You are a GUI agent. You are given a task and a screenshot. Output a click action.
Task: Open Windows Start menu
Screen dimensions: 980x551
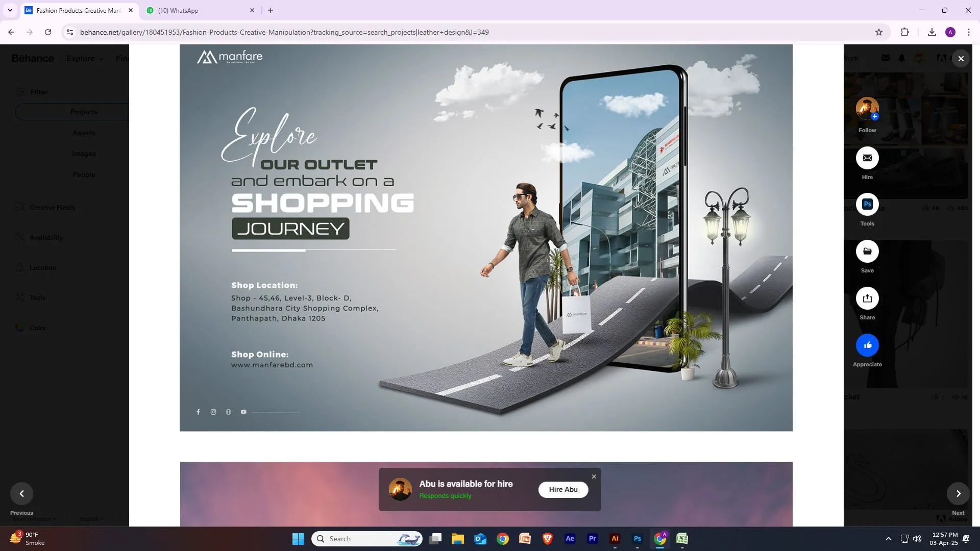coord(298,539)
